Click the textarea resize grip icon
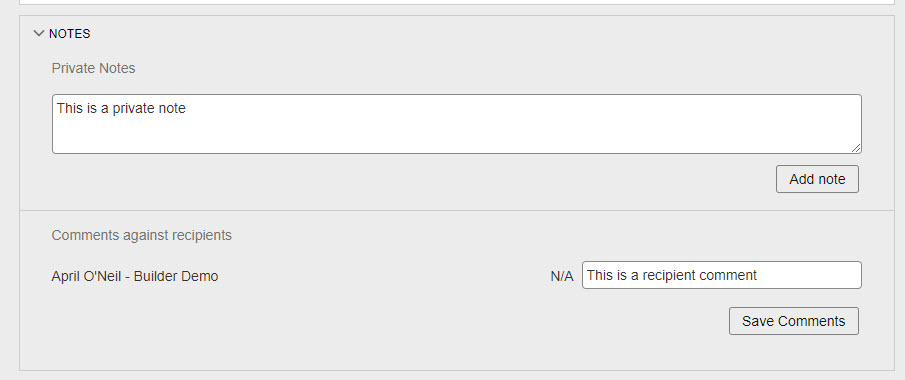This screenshot has width=905, height=380. click(856, 148)
